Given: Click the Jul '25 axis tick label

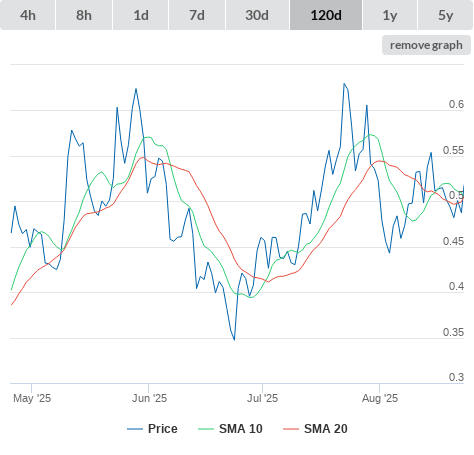Looking at the screenshot, I should pyautogui.click(x=262, y=398).
